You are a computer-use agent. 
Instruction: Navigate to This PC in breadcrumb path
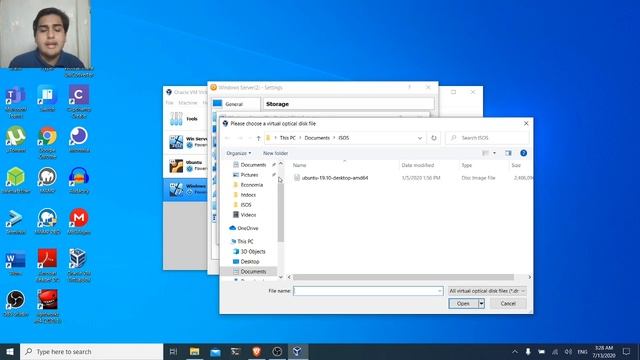click(x=287, y=138)
